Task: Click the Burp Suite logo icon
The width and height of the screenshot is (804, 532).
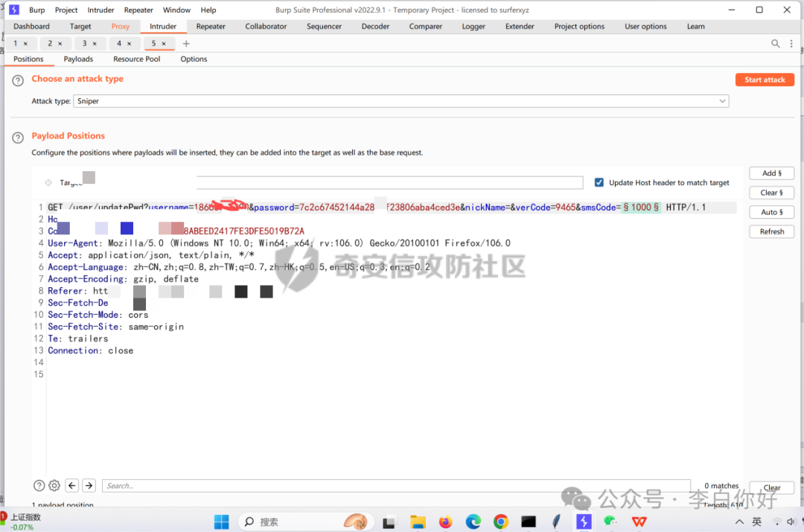Action: 14,10
